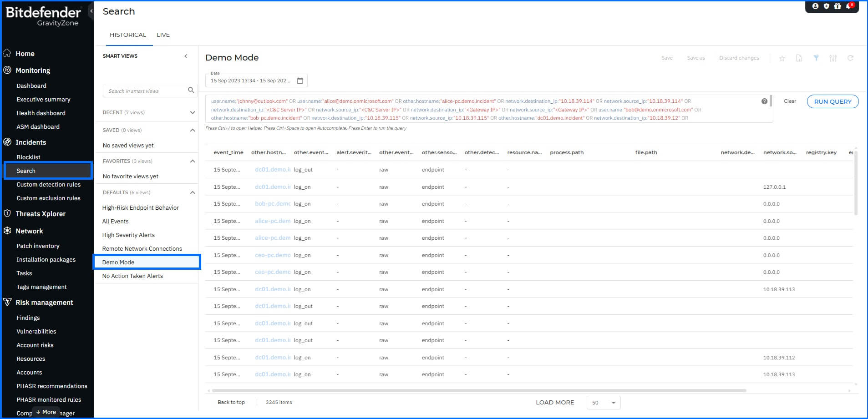Expand the RECENT views section

click(x=192, y=112)
